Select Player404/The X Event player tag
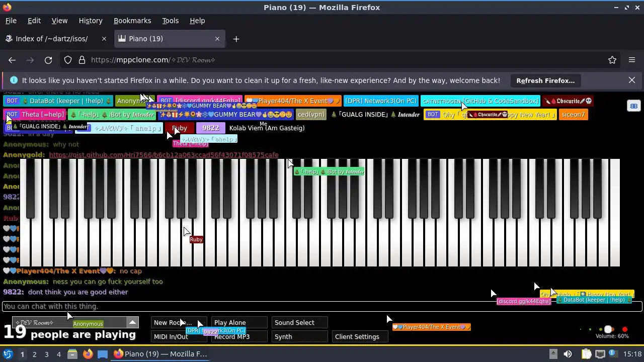 click(x=293, y=101)
